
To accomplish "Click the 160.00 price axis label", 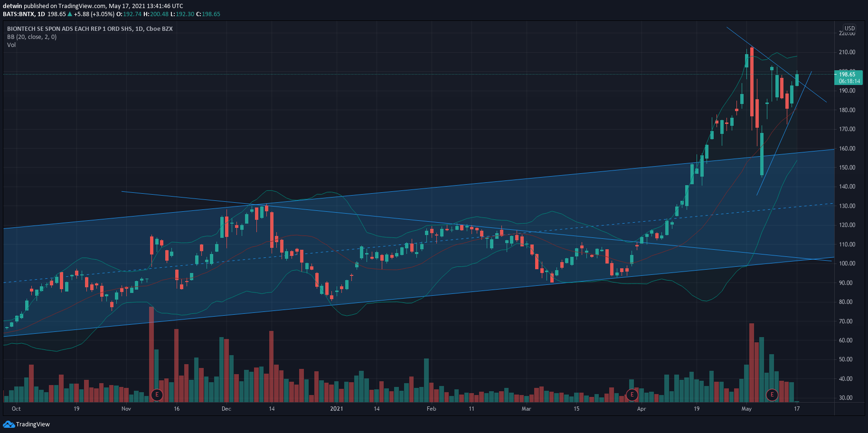I will coord(847,149).
